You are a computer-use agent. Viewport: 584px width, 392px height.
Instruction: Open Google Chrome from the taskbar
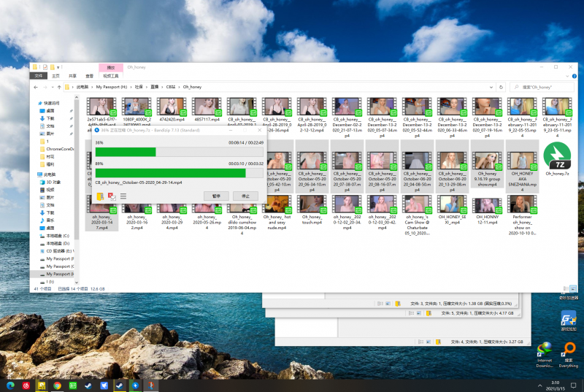point(57,385)
